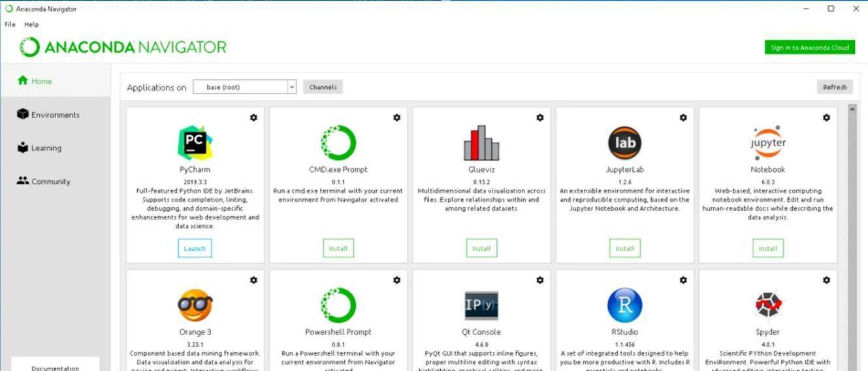868x371 pixels.
Task: Open the Orange 3 gear options
Action: pyautogui.click(x=253, y=280)
